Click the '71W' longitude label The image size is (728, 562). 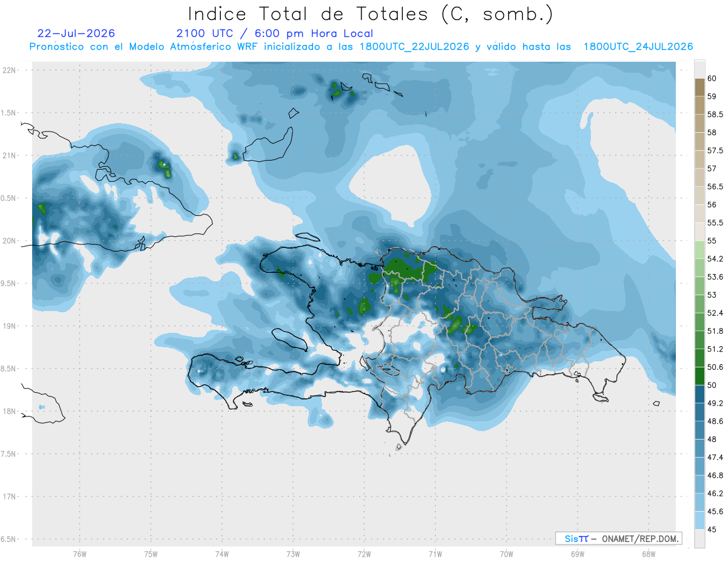click(435, 554)
